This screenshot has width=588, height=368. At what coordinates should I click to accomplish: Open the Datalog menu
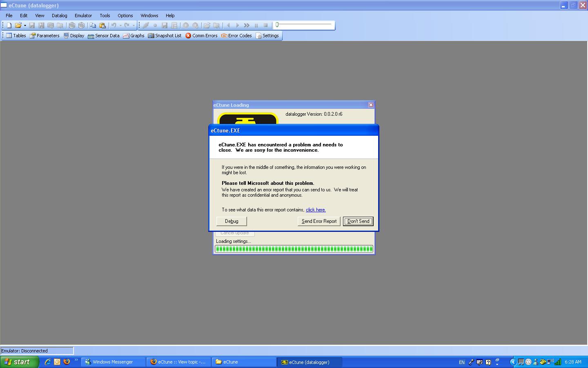pyautogui.click(x=59, y=16)
